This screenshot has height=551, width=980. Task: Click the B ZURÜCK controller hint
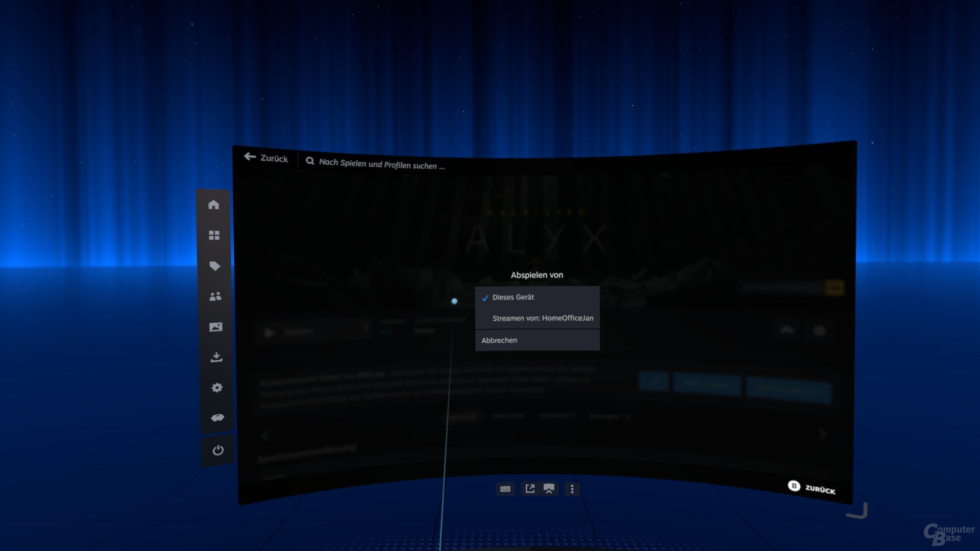pyautogui.click(x=812, y=488)
